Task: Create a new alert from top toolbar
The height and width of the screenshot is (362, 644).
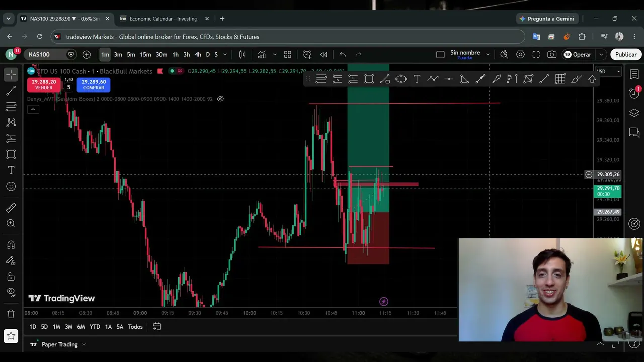Action: (x=307, y=54)
